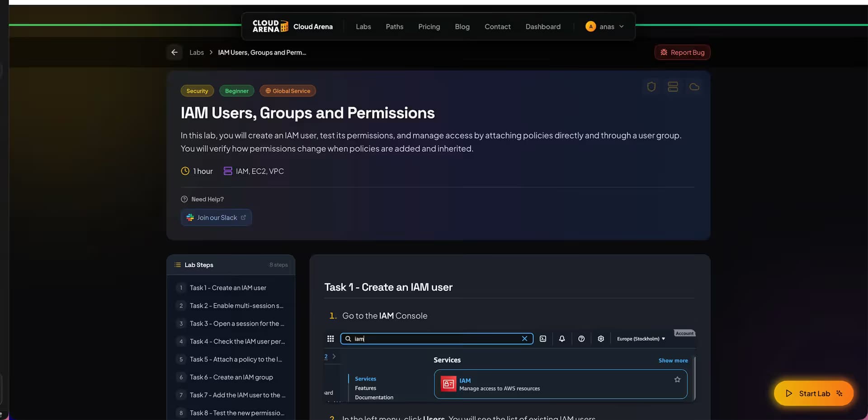Clear the AWS search field with X
Viewport: 868px width, 420px height.
click(524, 339)
